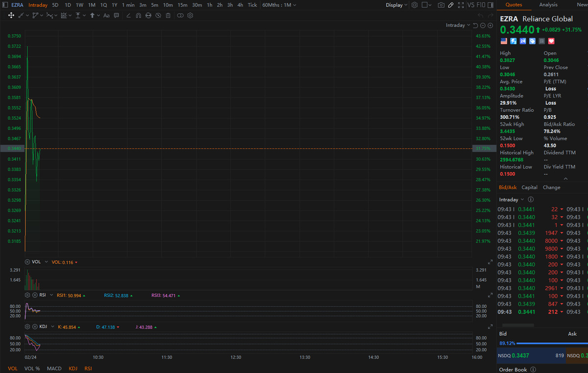
Task: Select the Bid/Ask tab
Action: click(508, 187)
